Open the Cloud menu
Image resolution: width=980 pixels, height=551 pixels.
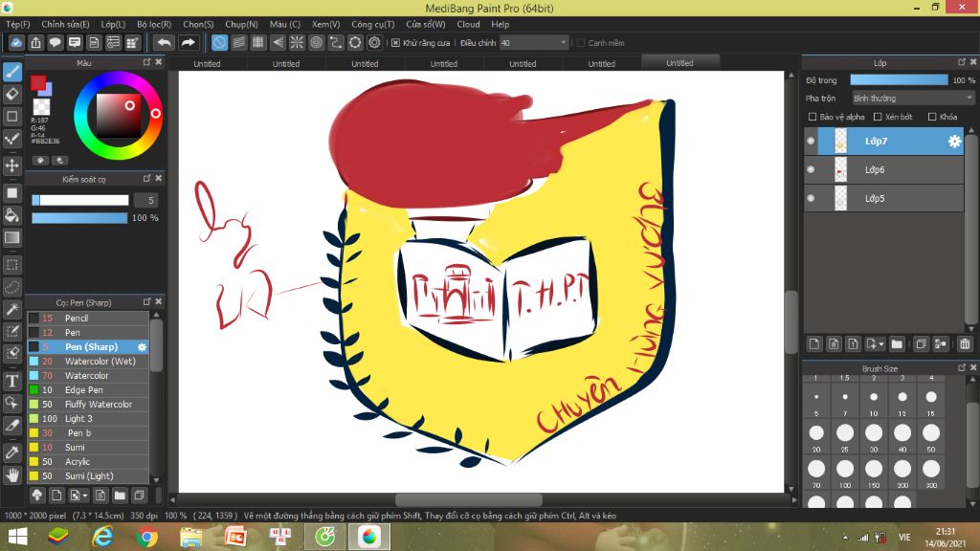[x=468, y=24]
